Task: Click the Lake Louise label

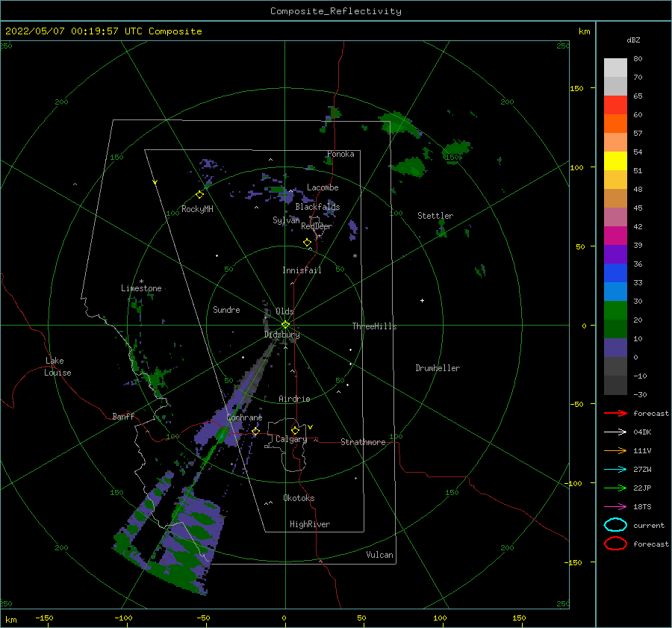Action: click(57, 367)
